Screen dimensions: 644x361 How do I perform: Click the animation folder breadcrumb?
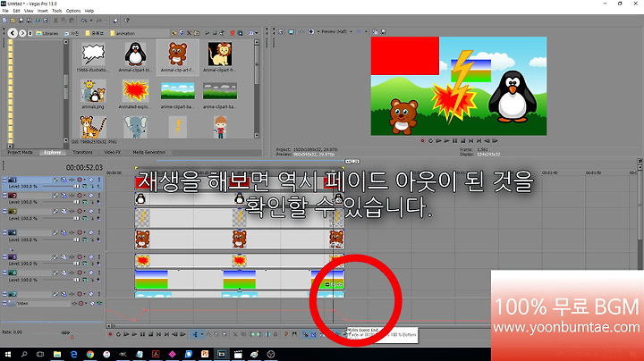(122, 33)
